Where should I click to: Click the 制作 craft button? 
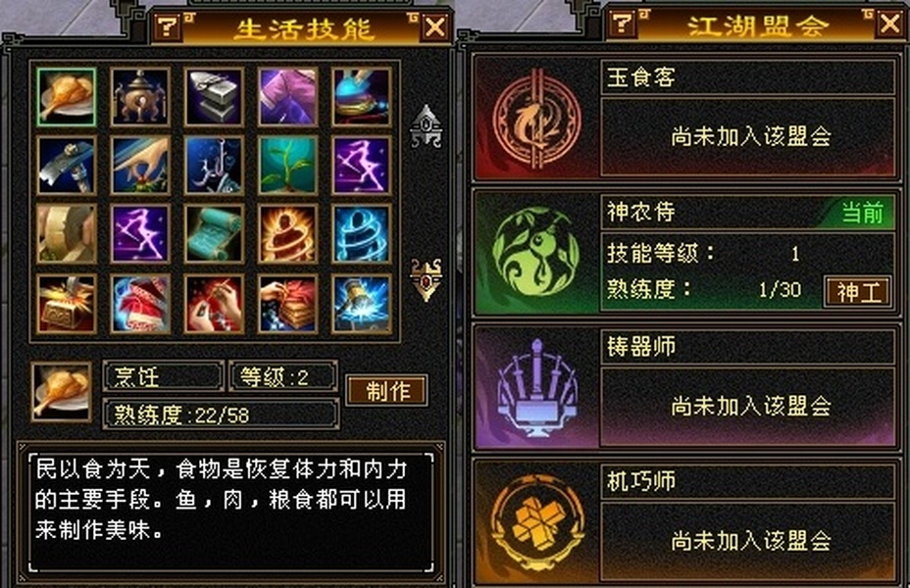387,390
